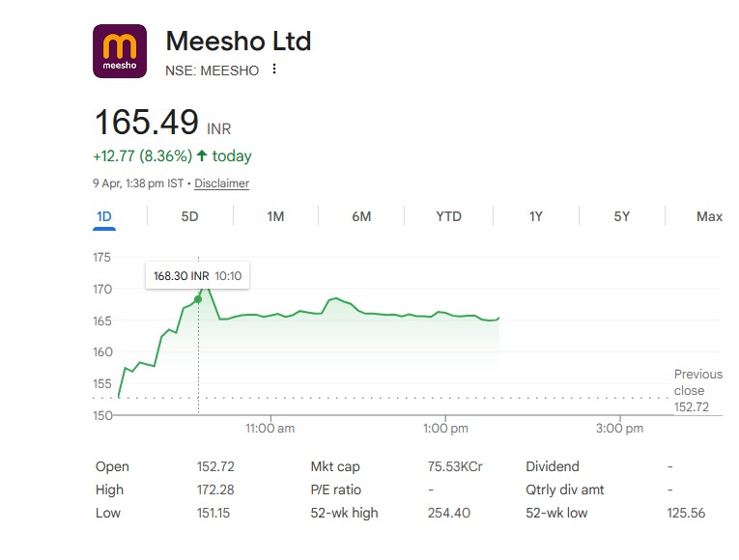The height and width of the screenshot is (560, 739).
Task: Show the 6M price chart
Action: point(361,216)
